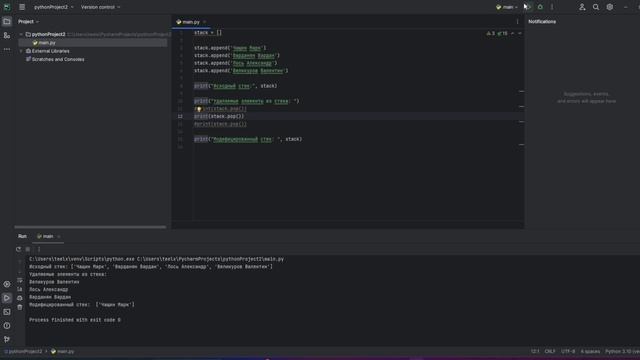Clear console output with trash icon

[x=20, y=307]
